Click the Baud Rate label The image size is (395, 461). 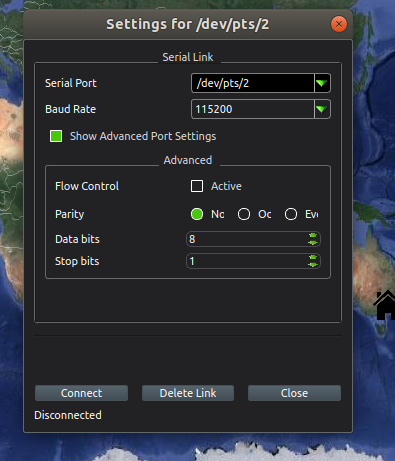point(71,109)
